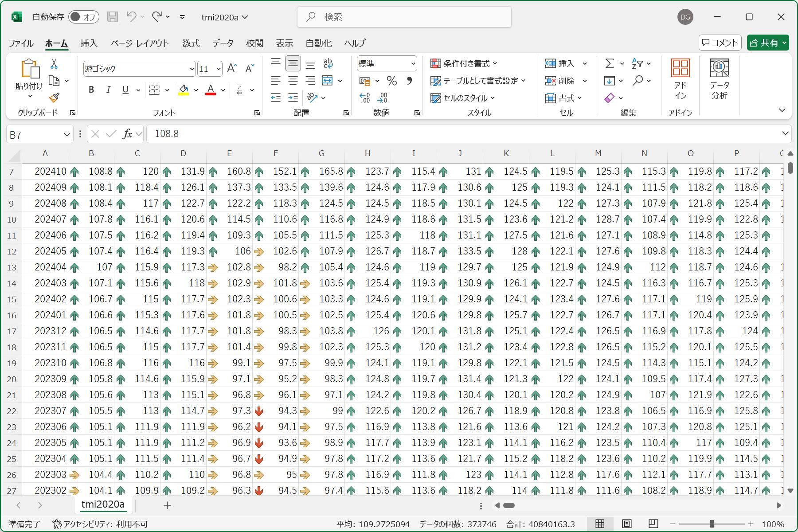Toggle Bold formatting
Image resolution: width=798 pixels, height=532 pixels.
tap(91, 90)
